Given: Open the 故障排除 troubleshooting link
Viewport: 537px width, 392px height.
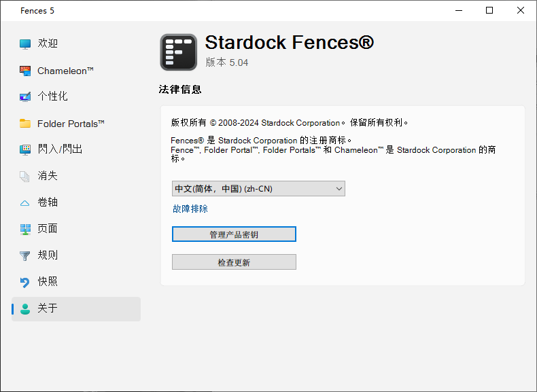Looking at the screenshot, I should (190, 209).
